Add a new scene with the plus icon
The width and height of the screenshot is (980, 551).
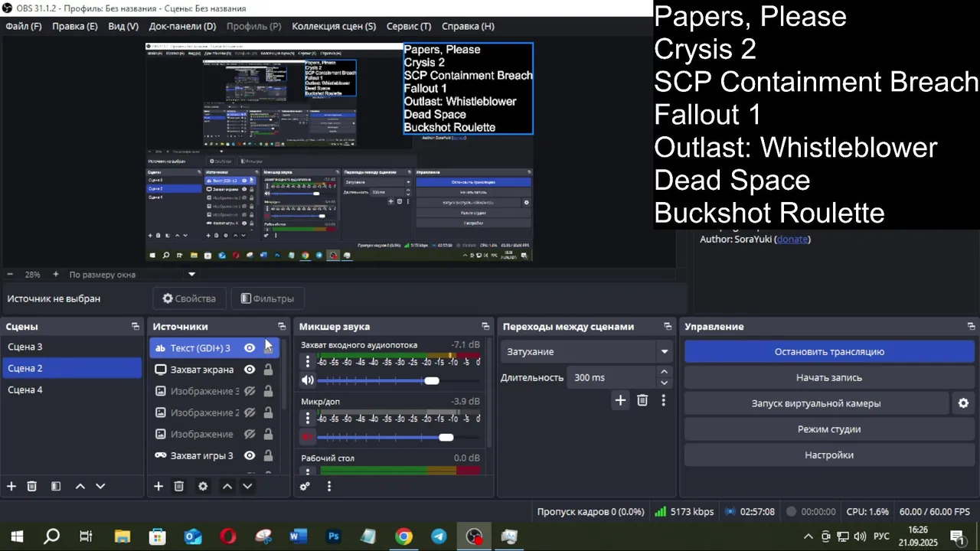(11, 486)
